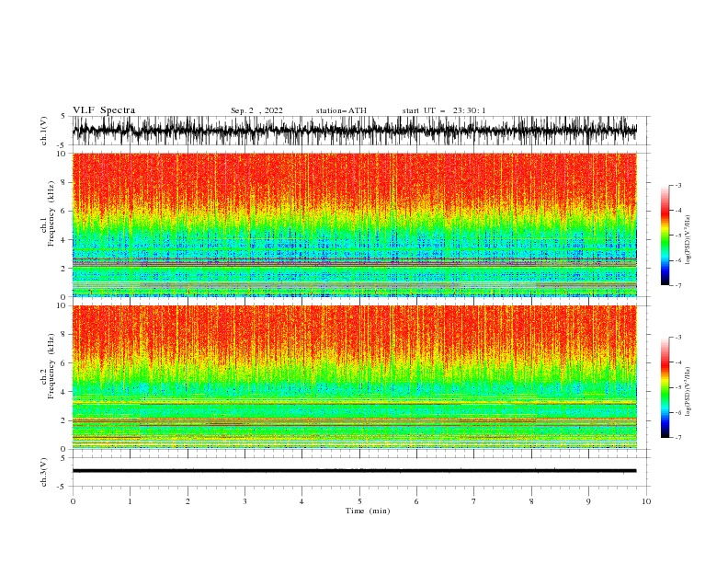Click time axis tick label "7"
This screenshot has width=728, height=563.
pyautogui.click(x=474, y=501)
